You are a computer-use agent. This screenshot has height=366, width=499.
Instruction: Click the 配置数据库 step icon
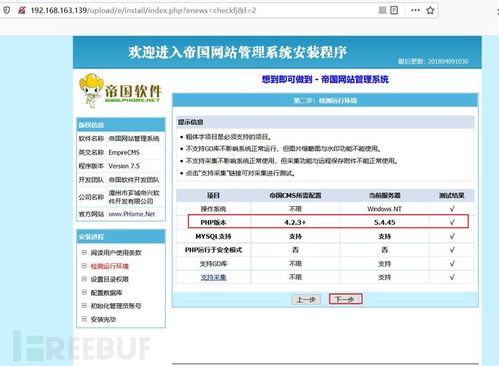(84, 292)
